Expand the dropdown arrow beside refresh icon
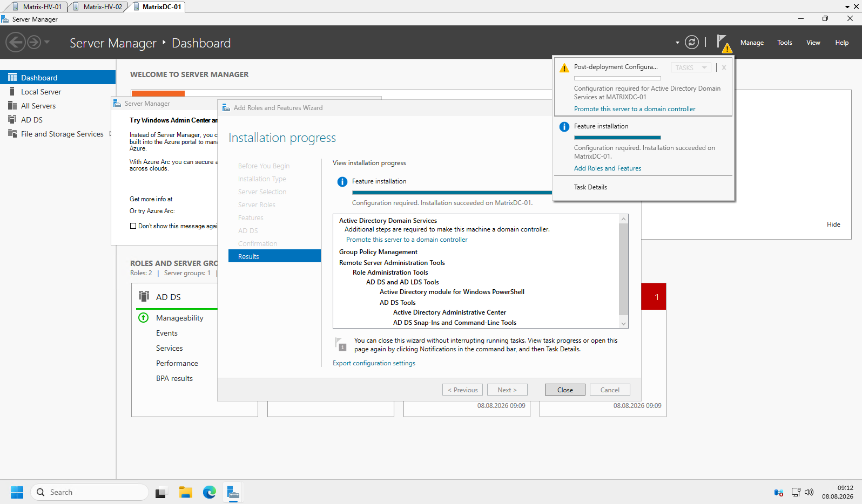This screenshot has height=504, width=862. point(677,43)
